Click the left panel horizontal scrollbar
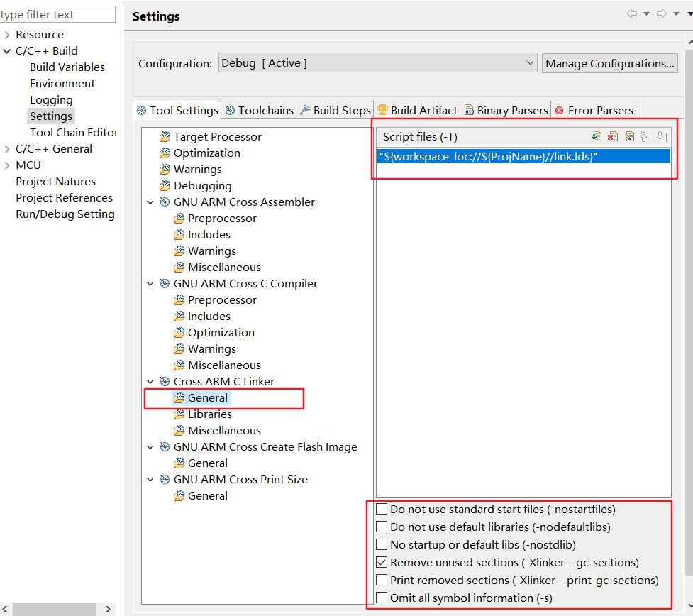The height and width of the screenshot is (616, 693). point(55,609)
